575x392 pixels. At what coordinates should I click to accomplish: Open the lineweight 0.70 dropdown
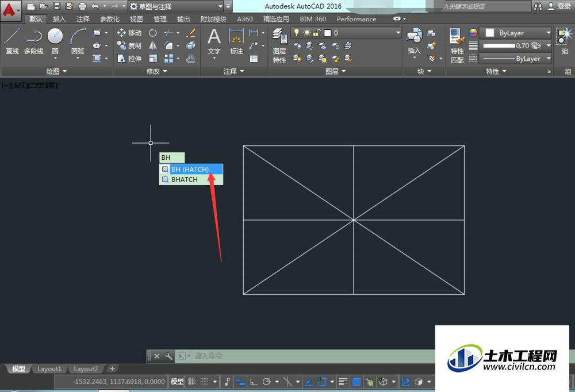(515, 46)
